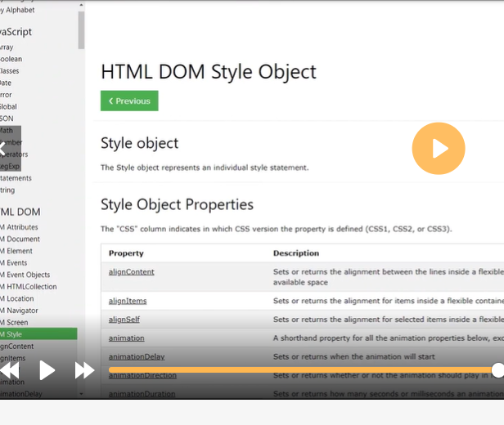504x425 pixels.
Task: Open the Document entry in sidebar
Action: pos(22,239)
